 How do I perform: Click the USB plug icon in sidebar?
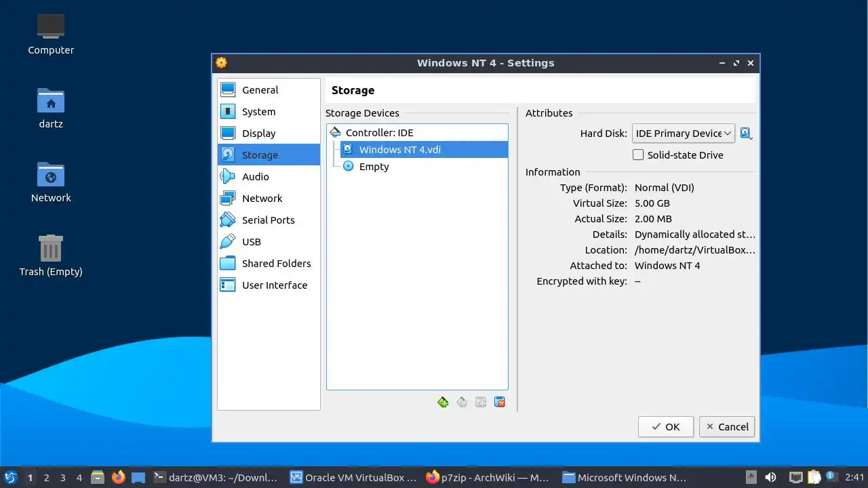228,242
